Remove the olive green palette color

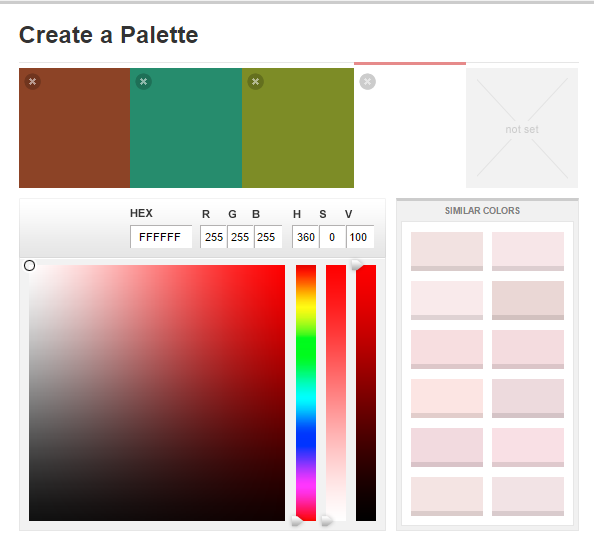256,81
